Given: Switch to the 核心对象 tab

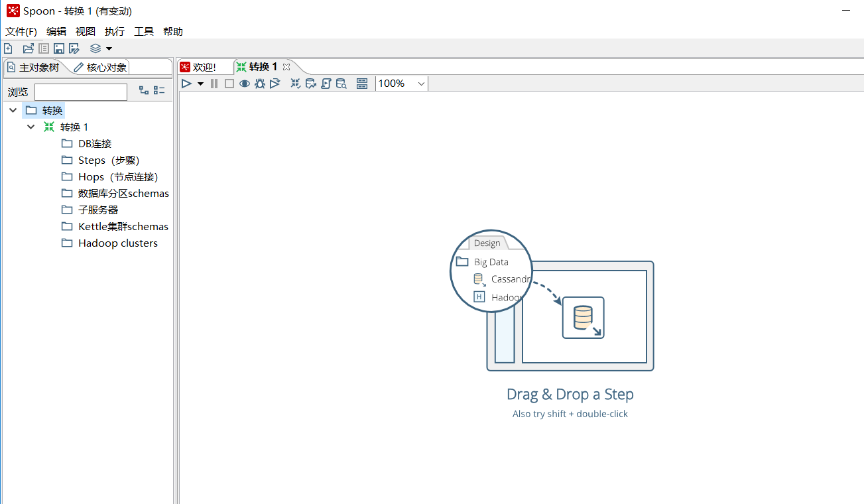Looking at the screenshot, I should [x=100, y=67].
